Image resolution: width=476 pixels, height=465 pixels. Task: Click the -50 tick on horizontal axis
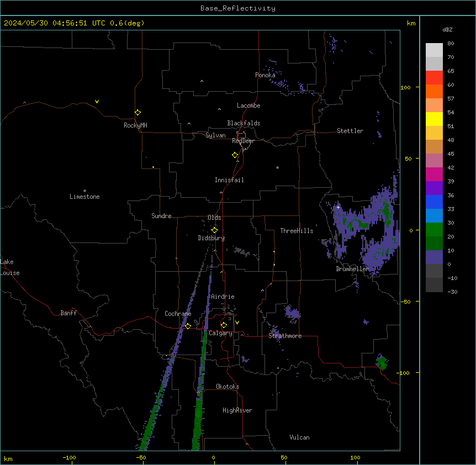tap(141, 457)
